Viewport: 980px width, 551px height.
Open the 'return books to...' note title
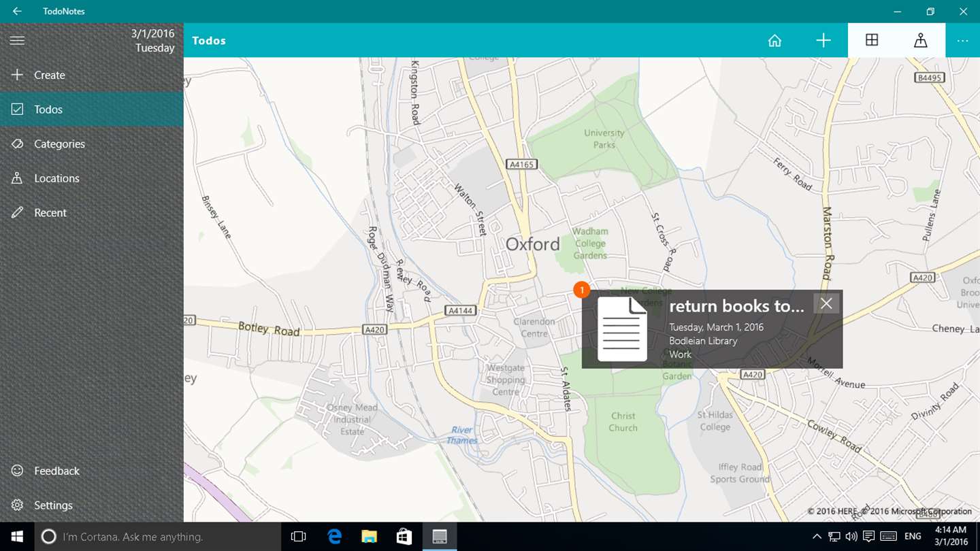pos(736,306)
